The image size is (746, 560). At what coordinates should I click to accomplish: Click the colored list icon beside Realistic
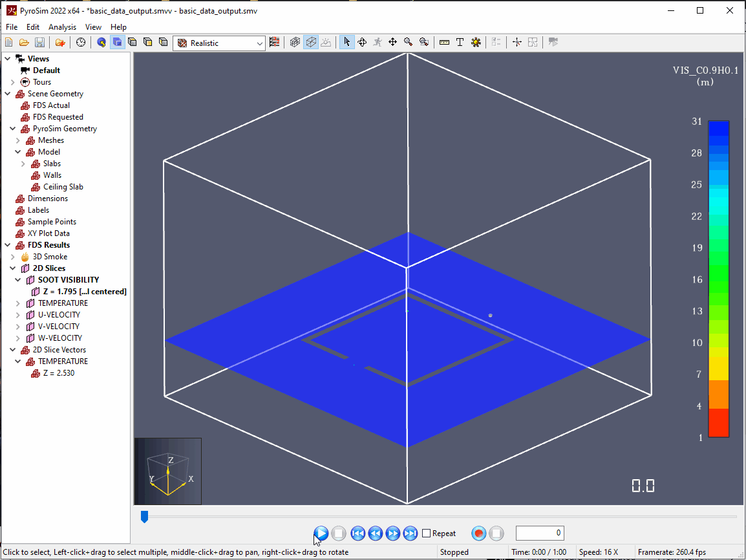coord(275,42)
